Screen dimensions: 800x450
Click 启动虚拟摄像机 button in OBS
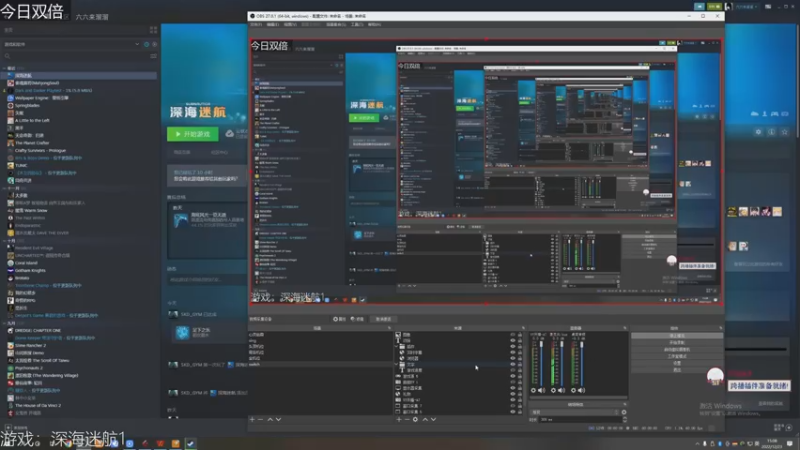coord(677,349)
